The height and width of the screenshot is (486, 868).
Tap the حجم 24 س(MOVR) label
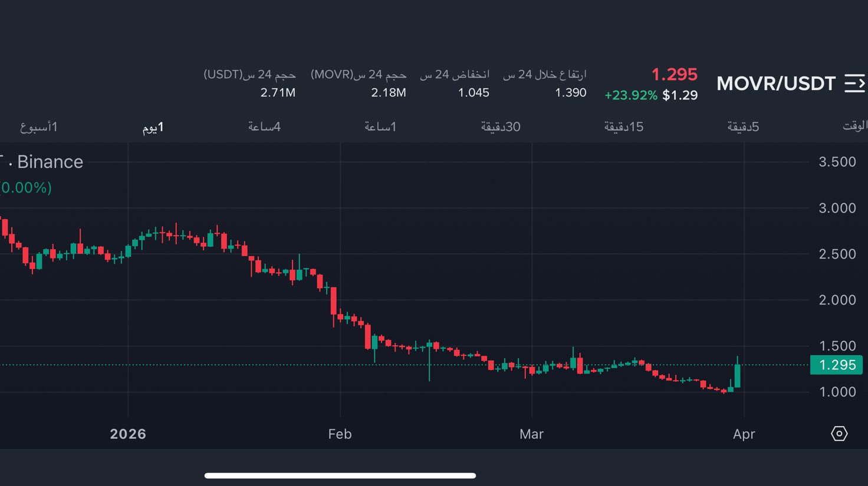(359, 74)
